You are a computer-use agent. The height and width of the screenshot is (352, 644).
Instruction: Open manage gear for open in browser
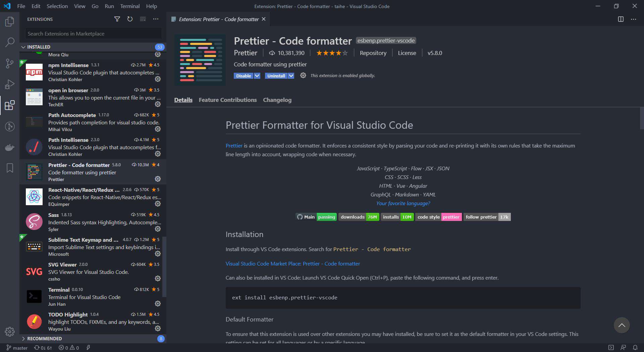pyautogui.click(x=158, y=104)
